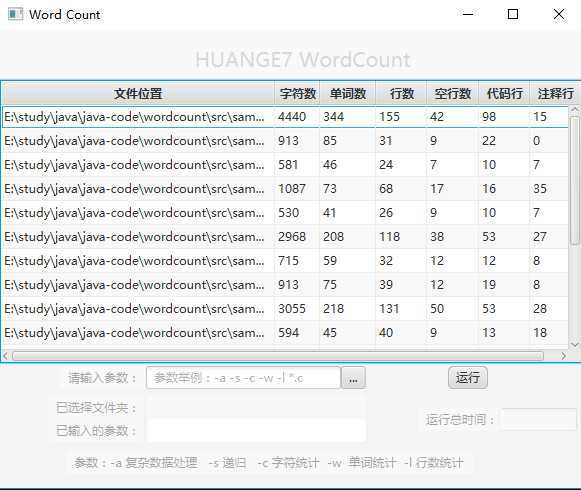The height and width of the screenshot is (490, 581).
Task: Select the cell with word count 344
Action: pos(347,117)
